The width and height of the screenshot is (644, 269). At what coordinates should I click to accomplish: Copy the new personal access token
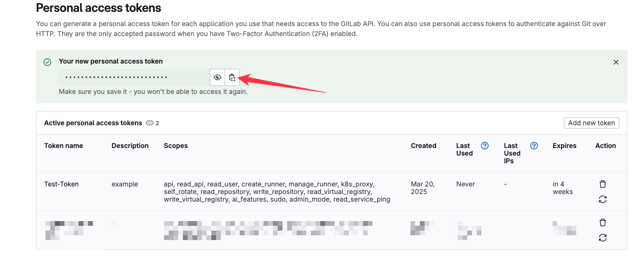pos(232,77)
